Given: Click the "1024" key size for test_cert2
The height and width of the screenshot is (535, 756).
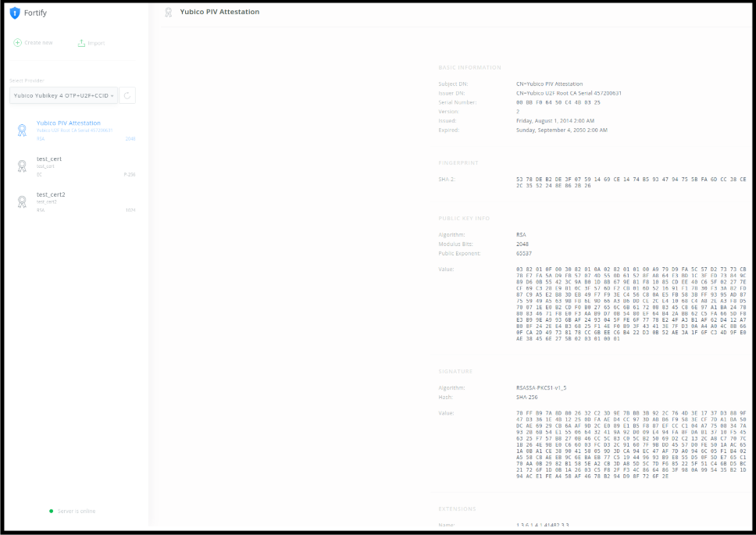Looking at the screenshot, I should tap(130, 210).
